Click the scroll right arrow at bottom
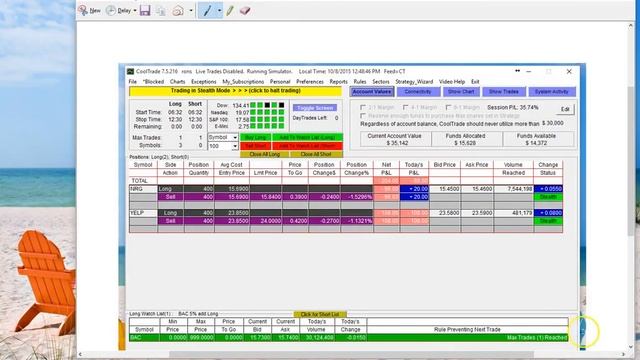The image size is (640, 360). pos(623,354)
